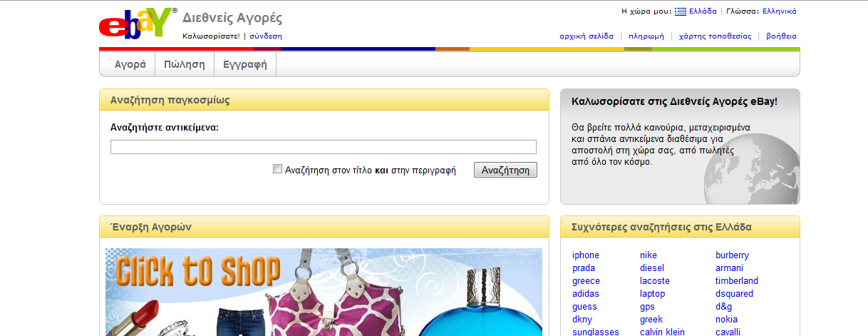Screen dimensions: 868x336
Task: Go to αρχική σελίδα link
Action: 587,36
